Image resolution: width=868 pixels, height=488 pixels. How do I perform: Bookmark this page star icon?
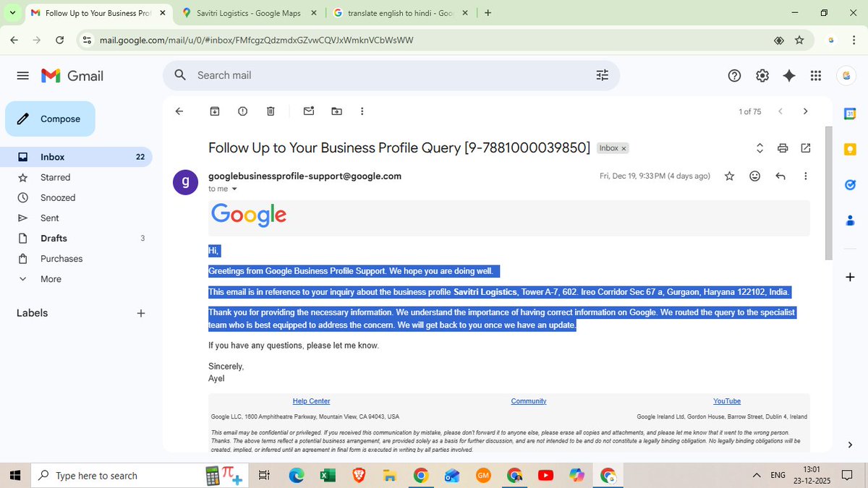pyautogui.click(x=799, y=40)
